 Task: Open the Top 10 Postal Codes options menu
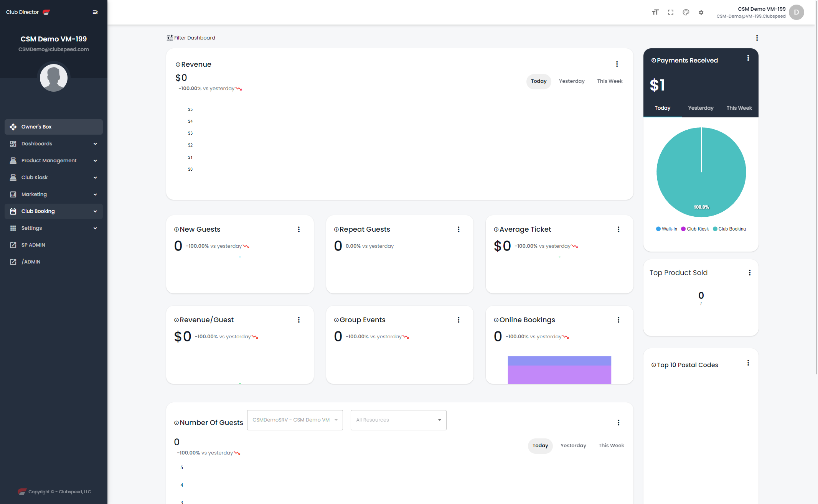748,363
